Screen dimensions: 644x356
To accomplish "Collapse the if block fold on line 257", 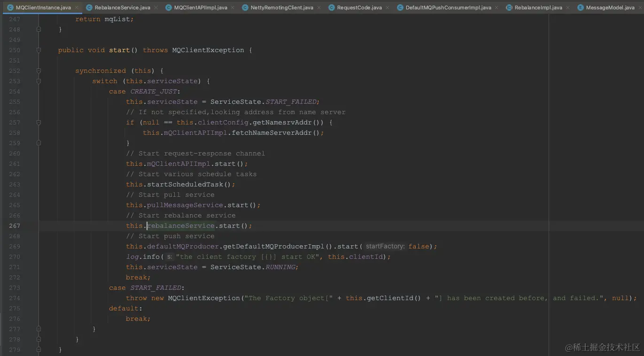I will (x=39, y=123).
